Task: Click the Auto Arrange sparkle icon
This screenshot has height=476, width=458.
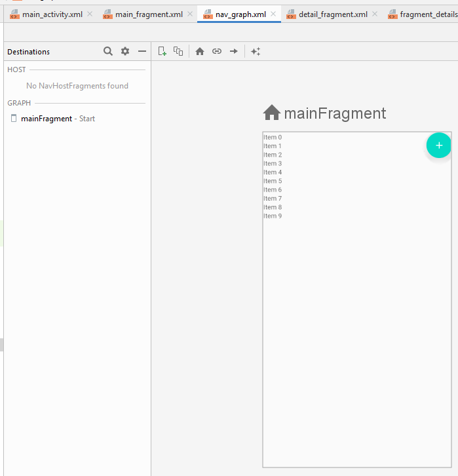Action: tap(256, 51)
